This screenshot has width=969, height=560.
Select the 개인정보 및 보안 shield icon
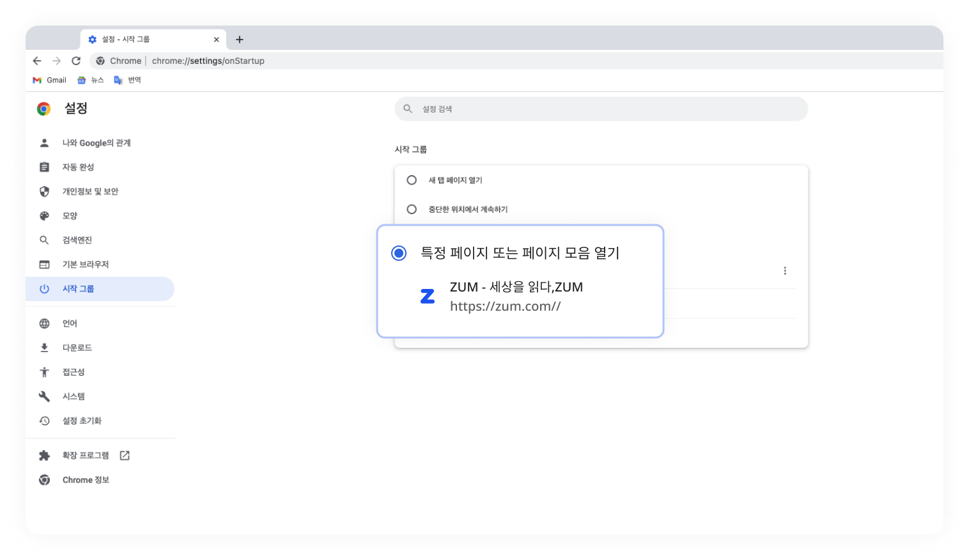(x=44, y=191)
